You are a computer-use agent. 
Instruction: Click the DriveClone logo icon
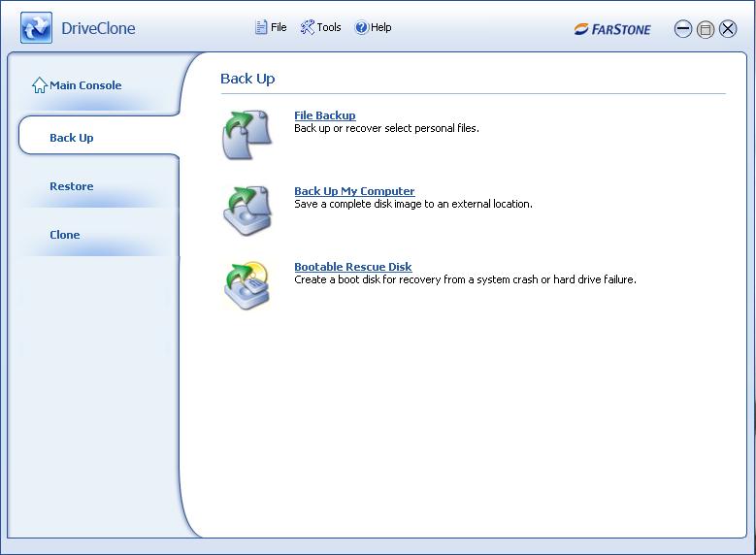pyautogui.click(x=36, y=28)
